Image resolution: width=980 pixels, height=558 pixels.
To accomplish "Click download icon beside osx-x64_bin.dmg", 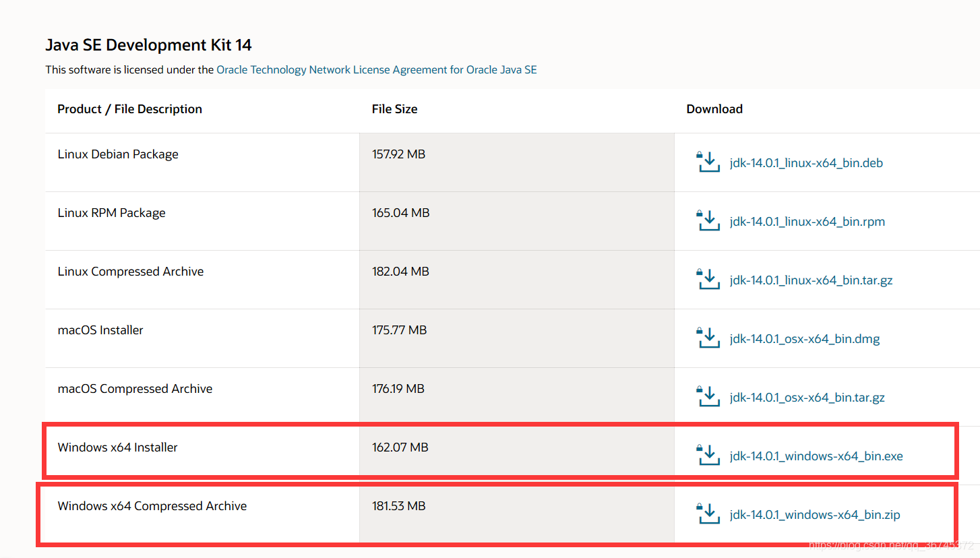I will [x=708, y=338].
